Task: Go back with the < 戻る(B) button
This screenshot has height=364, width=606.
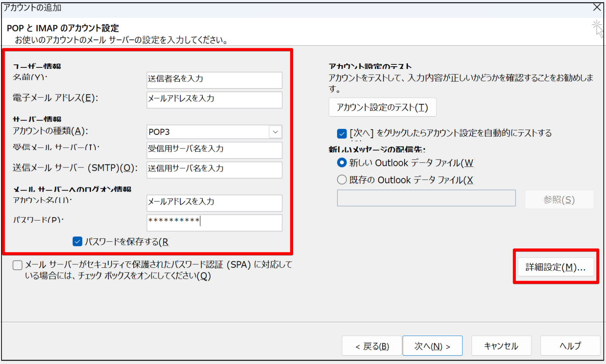Action: pyautogui.click(x=372, y=346)
